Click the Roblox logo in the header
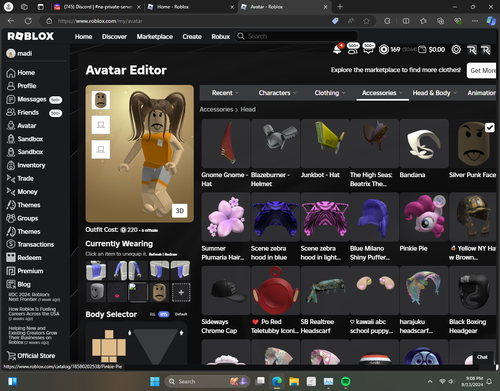This screenshot has width=500, height=391. click(30, 36)
